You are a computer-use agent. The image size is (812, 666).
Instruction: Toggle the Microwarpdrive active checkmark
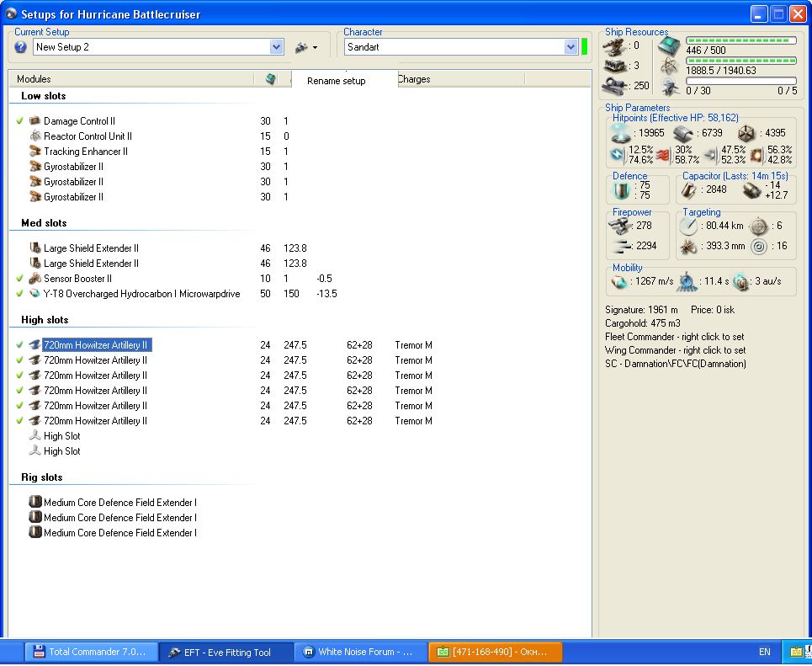19,293
